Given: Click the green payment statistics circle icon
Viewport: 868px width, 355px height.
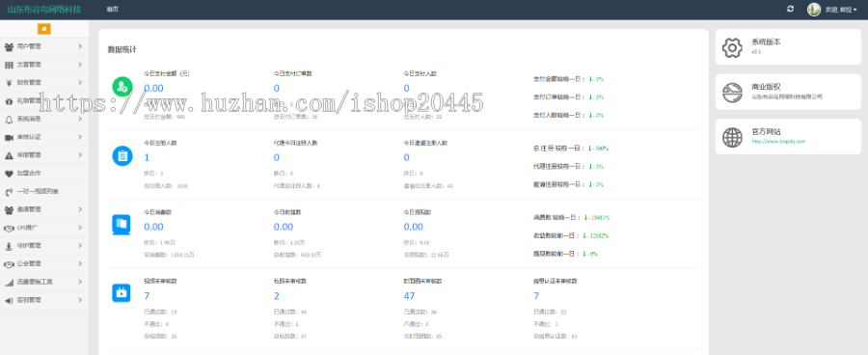Looking at the screenshot, I should point(122,87).
